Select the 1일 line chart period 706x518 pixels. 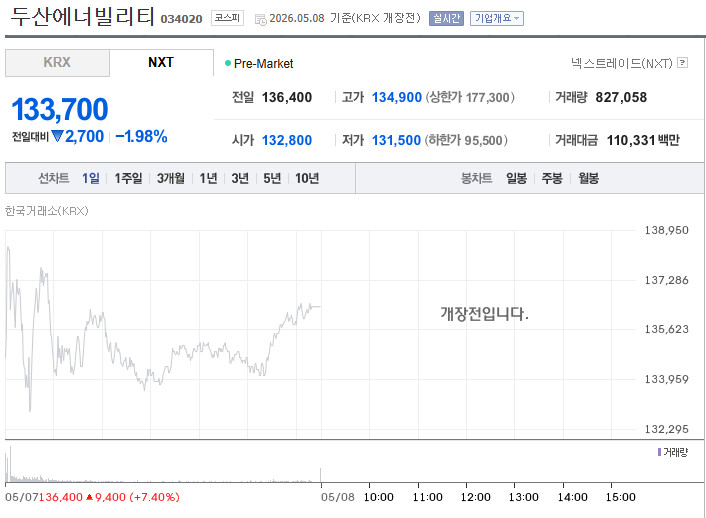coord(91,178)
